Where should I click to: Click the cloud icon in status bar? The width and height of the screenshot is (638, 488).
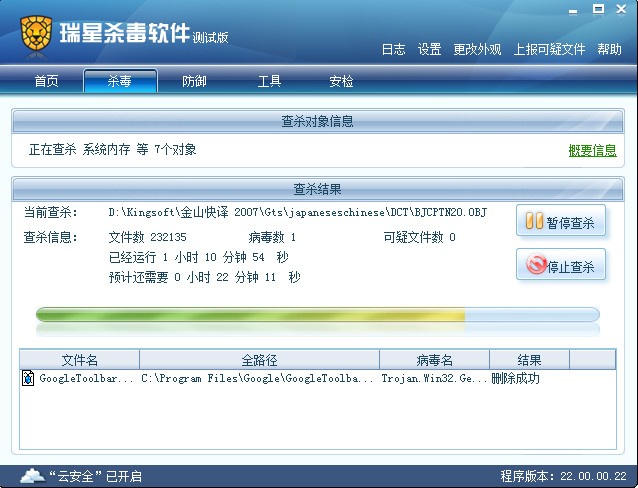tap(33, 475)
